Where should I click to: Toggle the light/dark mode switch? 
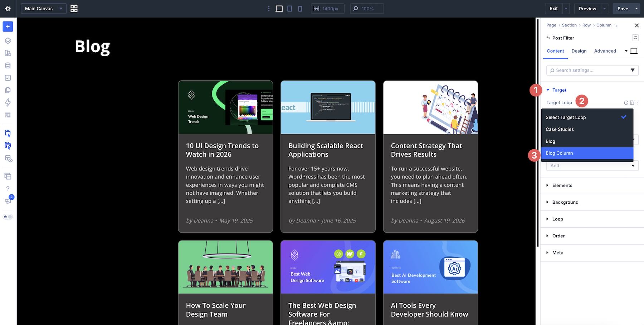point(8,217)
